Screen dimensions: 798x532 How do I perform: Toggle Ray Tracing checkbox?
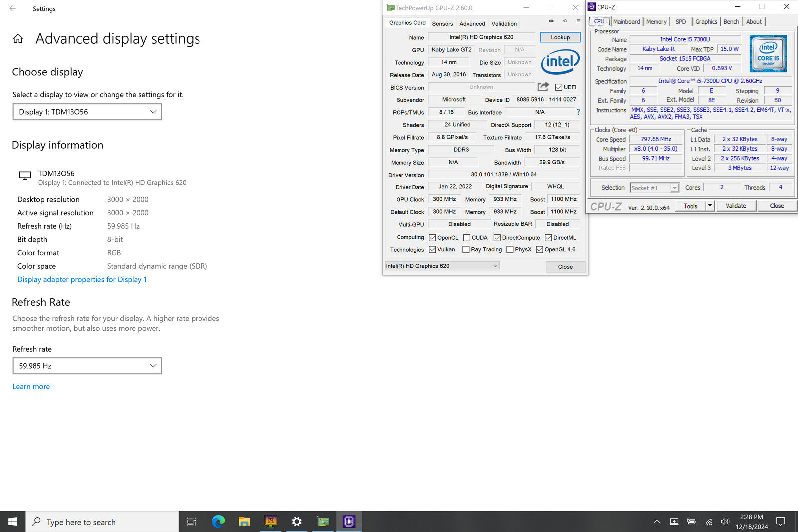[466, 249]
